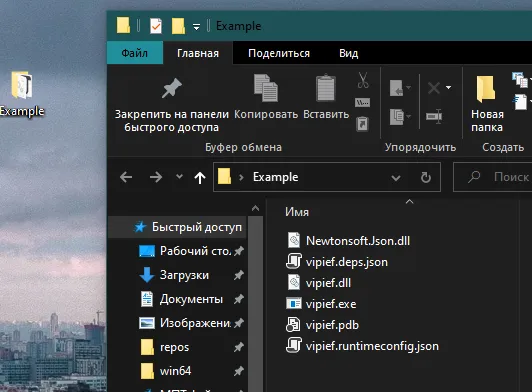Viewport: 532px width, 392px height.
Task: Click the Cut scissors icon
Action: pos(363,80)
